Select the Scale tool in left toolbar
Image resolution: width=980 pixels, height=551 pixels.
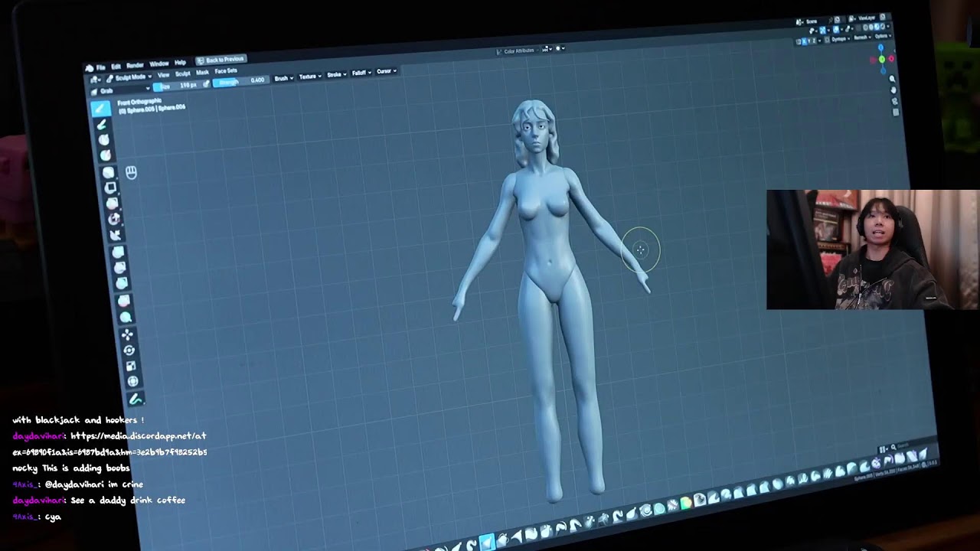click(x=130, y=366)
